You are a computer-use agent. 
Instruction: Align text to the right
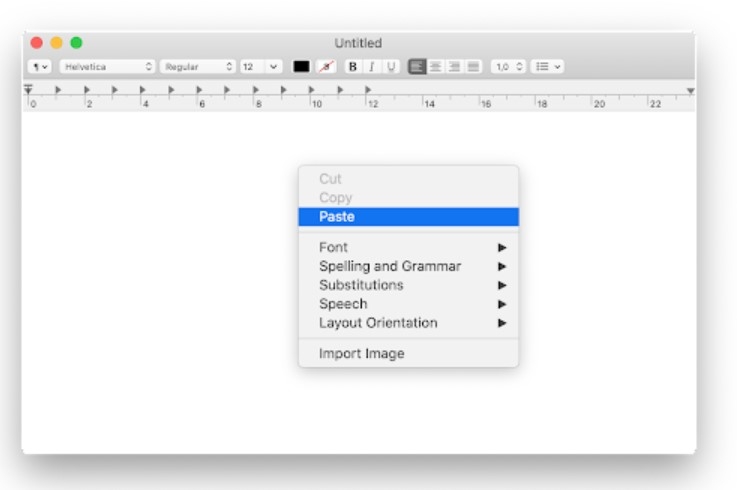454,67
